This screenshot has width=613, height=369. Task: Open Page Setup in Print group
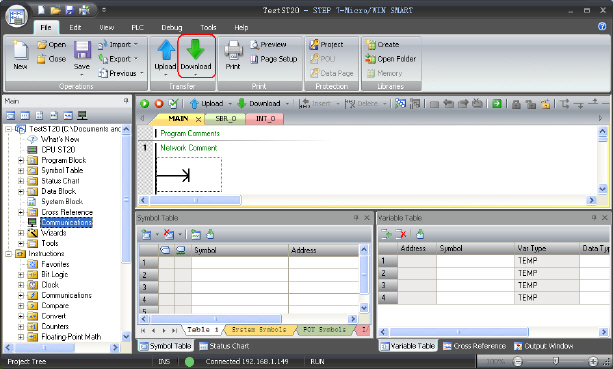tap(274, 59)
